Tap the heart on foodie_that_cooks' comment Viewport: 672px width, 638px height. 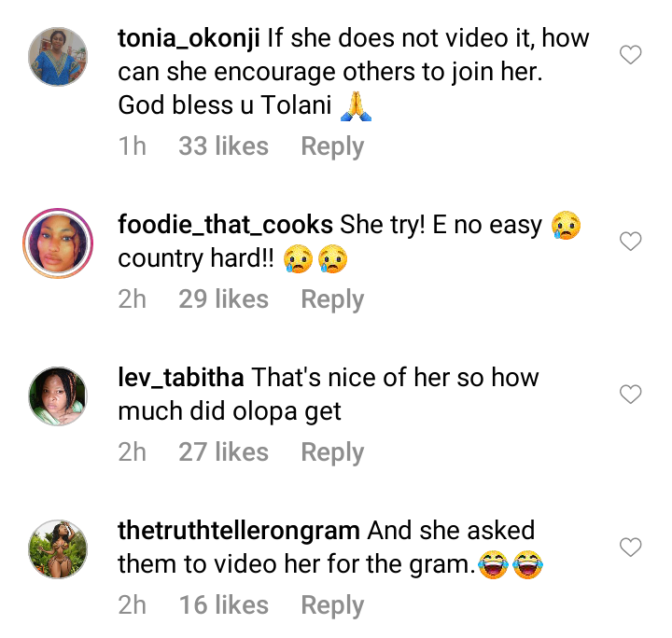point(631,243)
